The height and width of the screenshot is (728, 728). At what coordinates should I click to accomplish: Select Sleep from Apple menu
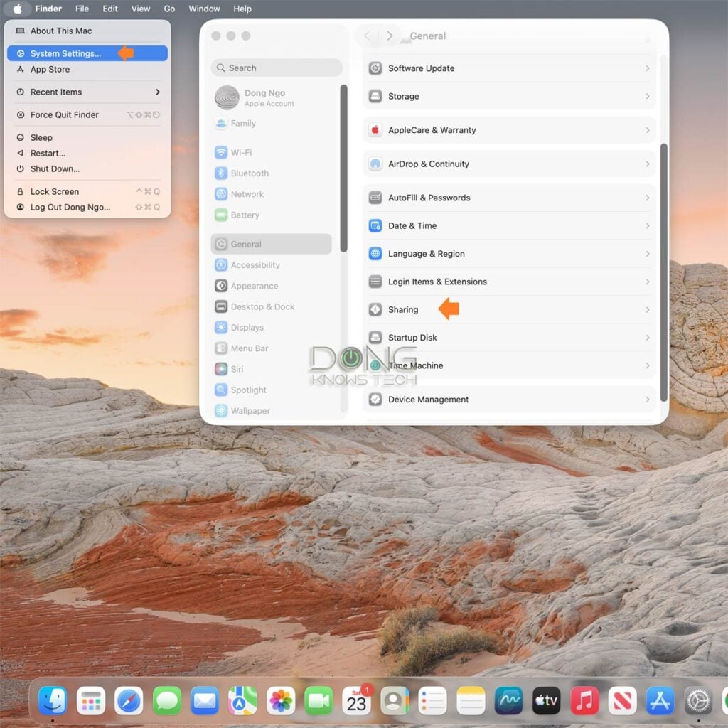tap(87, 137)
